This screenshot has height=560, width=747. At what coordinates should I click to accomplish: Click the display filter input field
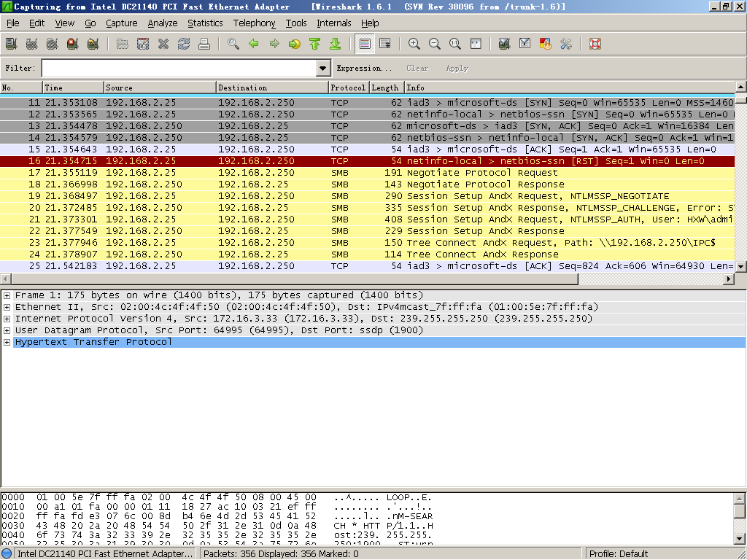pyautogui.click(x=179, y=68)
